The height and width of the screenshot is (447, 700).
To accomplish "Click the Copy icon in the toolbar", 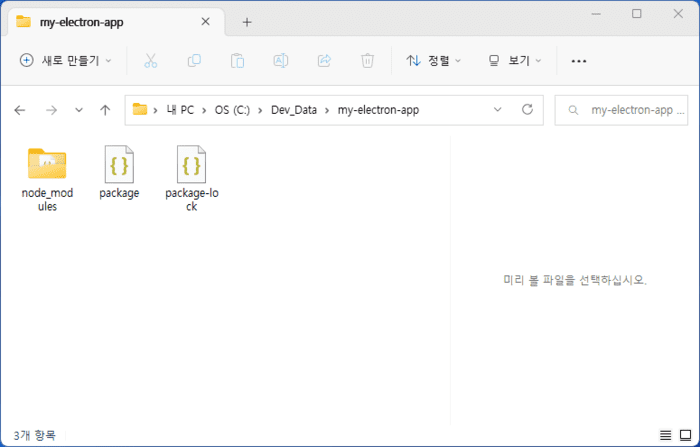I will click(194, 60).
